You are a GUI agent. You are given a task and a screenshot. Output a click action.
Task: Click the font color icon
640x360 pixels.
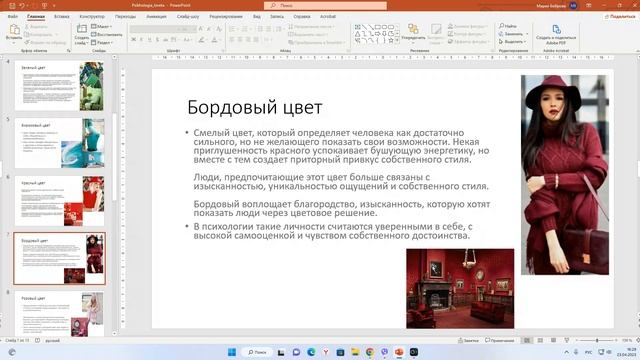click(214, 40)
